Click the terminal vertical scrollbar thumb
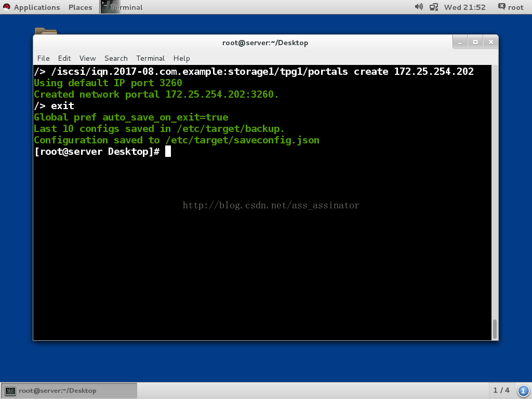 pyautogui.click(x=495, y=329)
